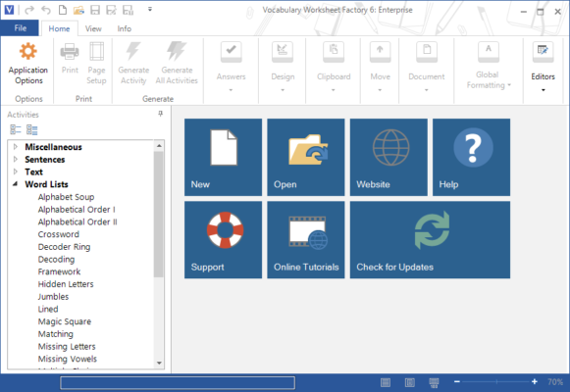570x392 pixels.
Task: Click the save icon in quick access toolbar
Action: click(x=95, y=10)
